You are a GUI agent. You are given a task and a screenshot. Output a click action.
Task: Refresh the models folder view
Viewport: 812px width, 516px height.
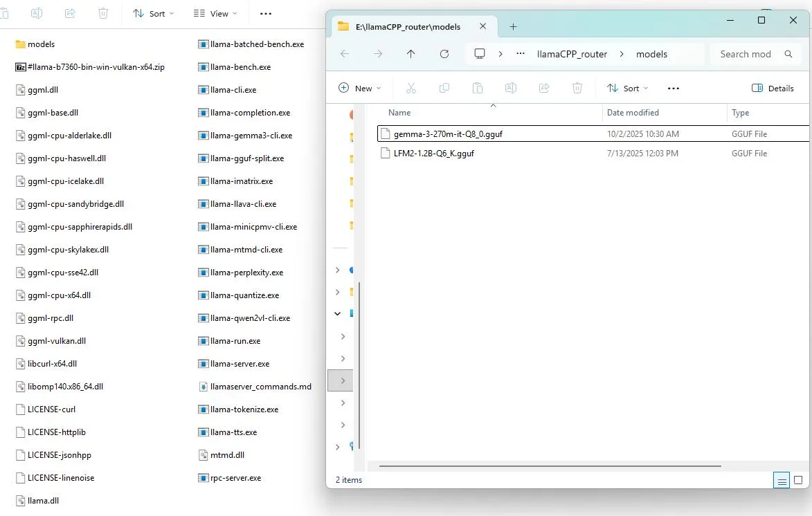tap(444, 54)
